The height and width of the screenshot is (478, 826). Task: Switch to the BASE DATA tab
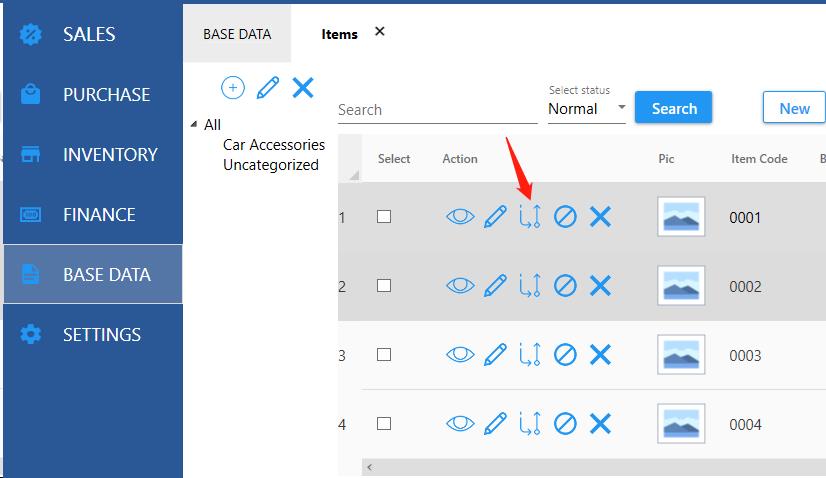[237, 34]
